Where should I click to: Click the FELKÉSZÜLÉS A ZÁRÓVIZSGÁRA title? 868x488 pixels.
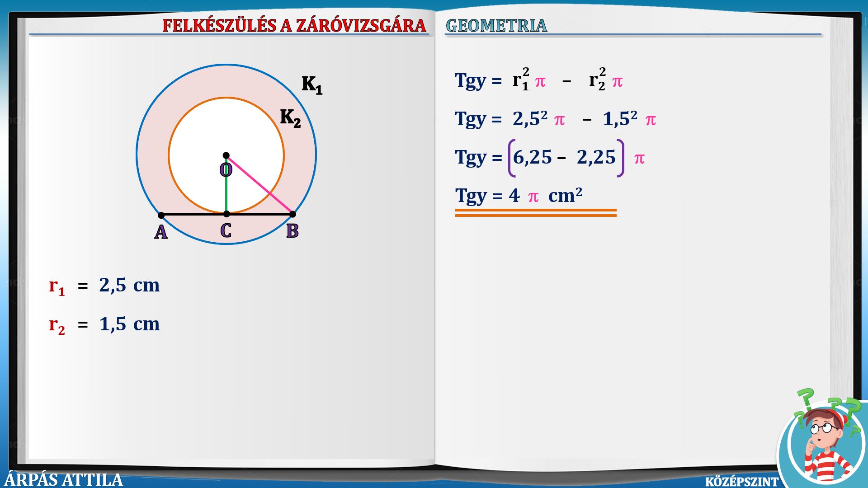point(294,25)
